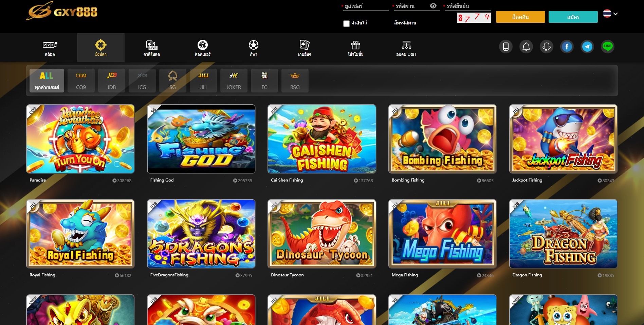Select the fishing games category
This screenshot has height=325, width=644.
[x=101, y=48]
